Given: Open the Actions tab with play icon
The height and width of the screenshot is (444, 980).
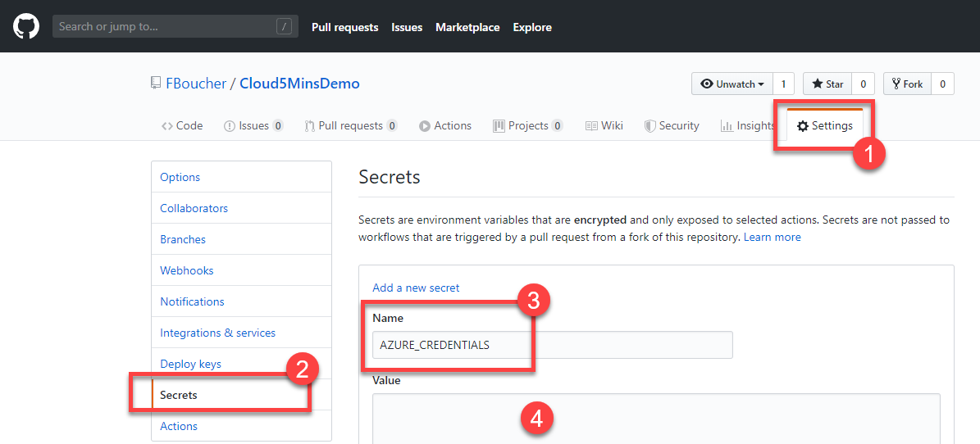Looking at the screenshot, I should 445,125.
